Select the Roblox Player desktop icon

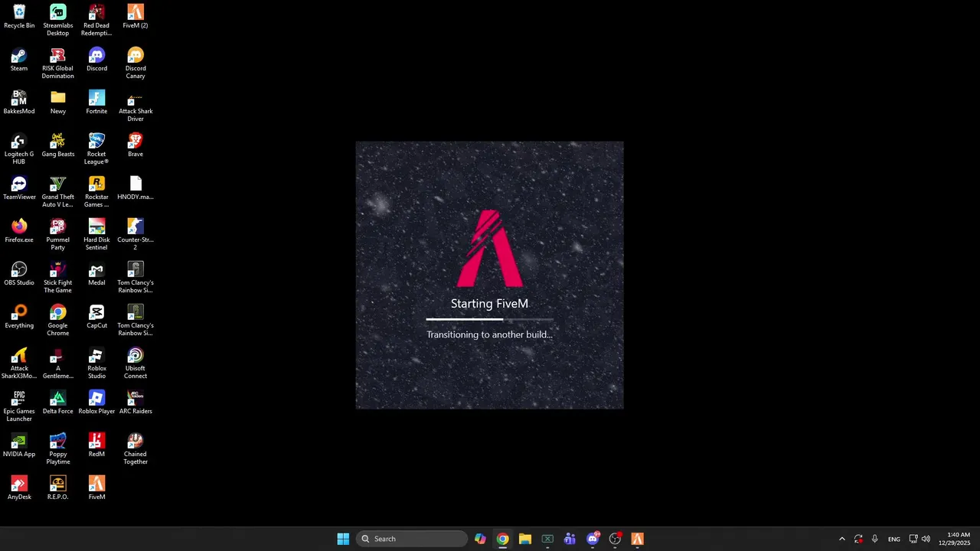coord(96,403)
